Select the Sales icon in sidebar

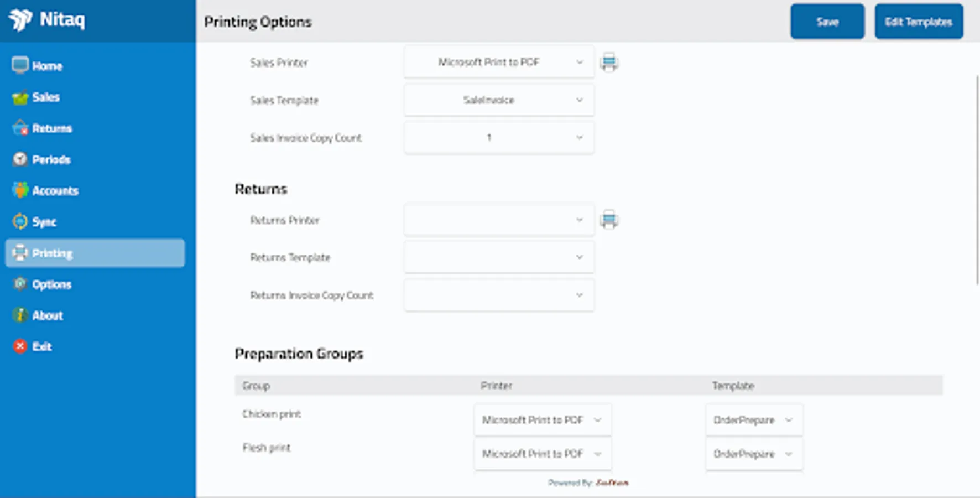[x=20, y=97]
